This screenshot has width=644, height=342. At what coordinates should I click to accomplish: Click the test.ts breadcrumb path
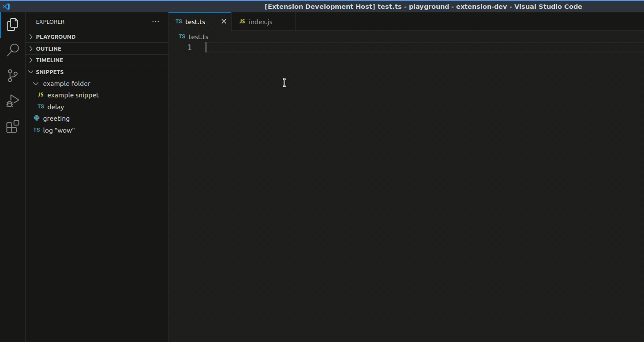coord(198,37)
